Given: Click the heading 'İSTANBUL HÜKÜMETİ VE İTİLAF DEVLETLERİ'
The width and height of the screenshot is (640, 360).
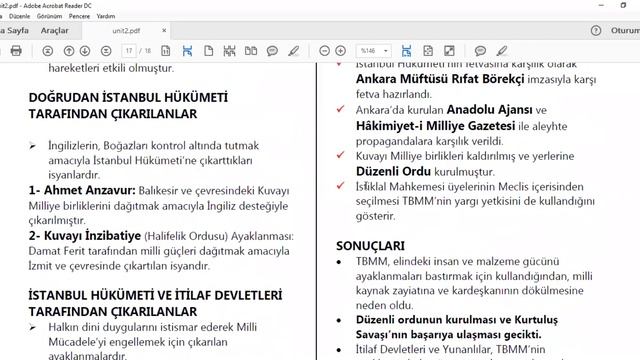Looking at the screenshot, I should pos(155,296).
